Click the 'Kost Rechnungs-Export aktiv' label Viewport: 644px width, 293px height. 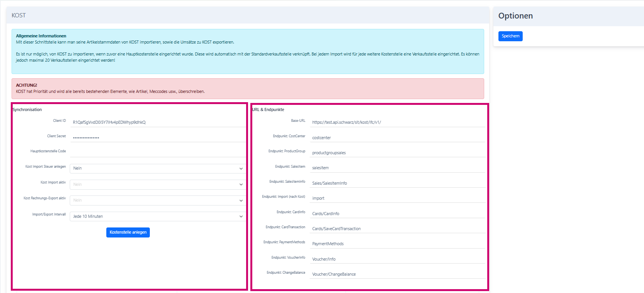[x=45, y=198]
